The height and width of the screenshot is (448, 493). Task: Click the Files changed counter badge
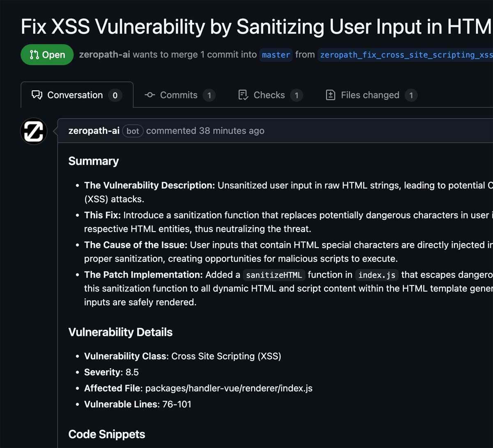pyautogui.click(x=411, y=96)
